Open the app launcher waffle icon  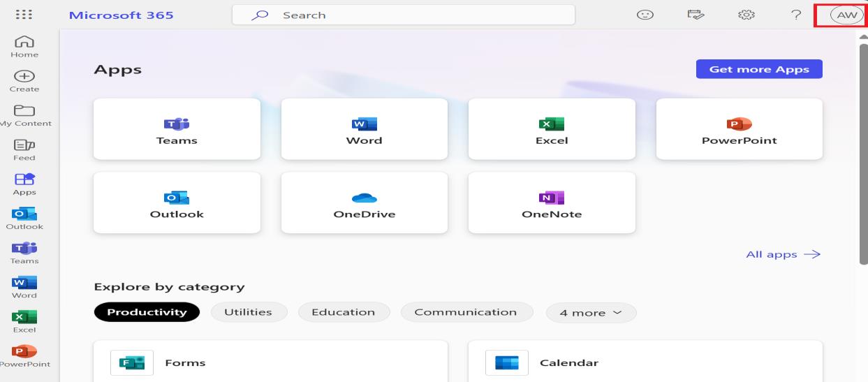coord(23,15)
